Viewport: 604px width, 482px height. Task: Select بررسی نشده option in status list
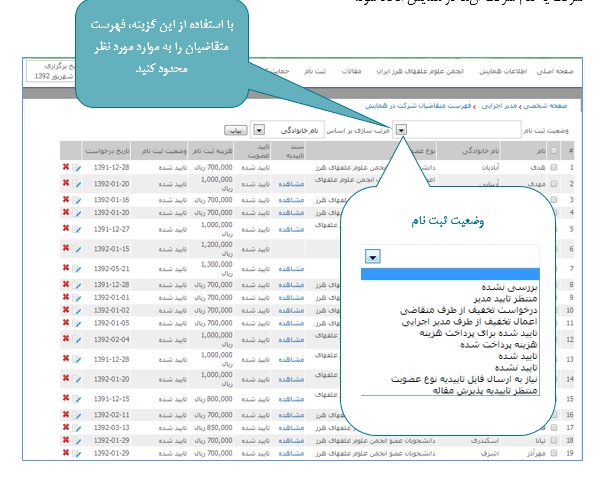coord(510,286)
